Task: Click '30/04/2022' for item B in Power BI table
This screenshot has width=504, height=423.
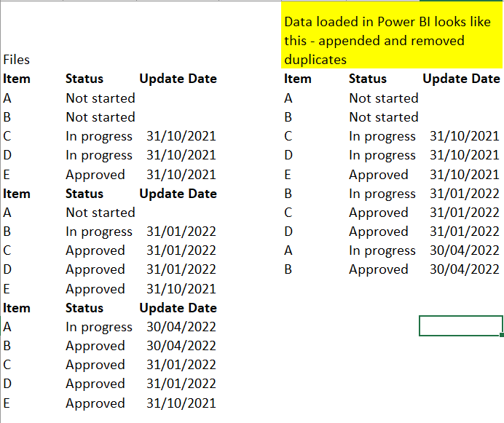Action: point(465,269)
